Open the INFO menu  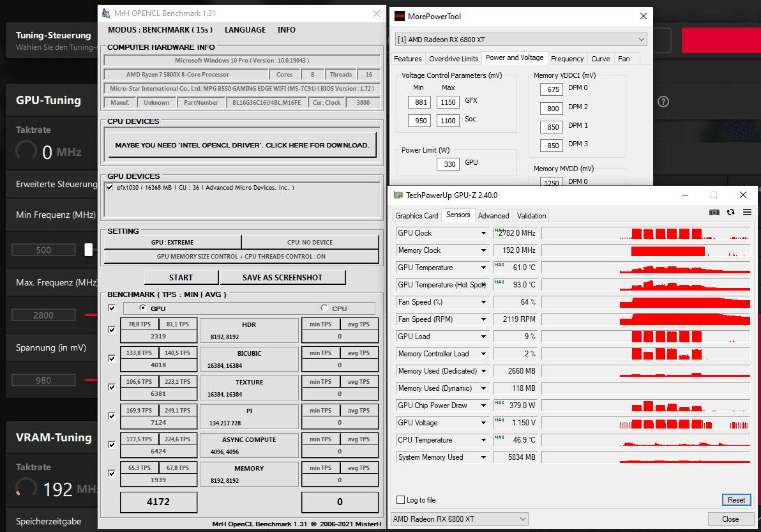[x=287, y=29]
